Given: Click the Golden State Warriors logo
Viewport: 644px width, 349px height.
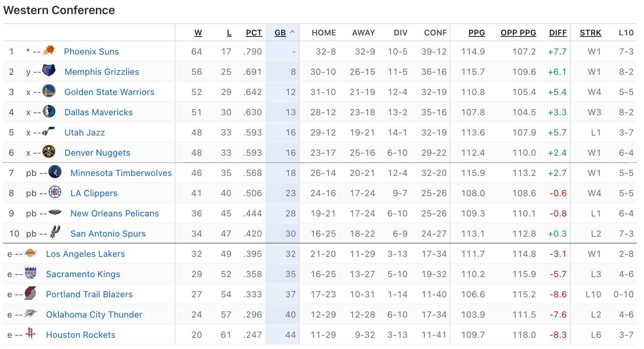Looking at the screenshot, I should coord(49,91).
